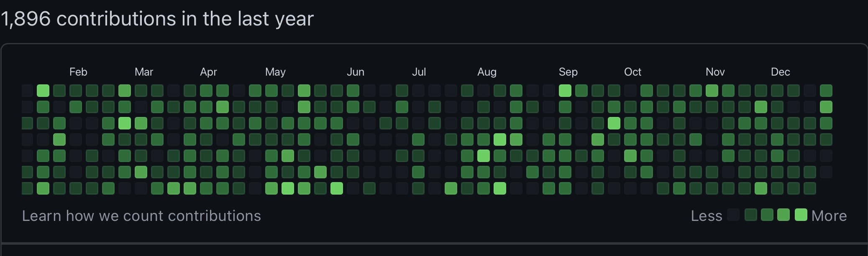Image resolution: width=868 pixels, height=256 pixels.
Task: Click the Dec month label
Action: pos(781,72)
